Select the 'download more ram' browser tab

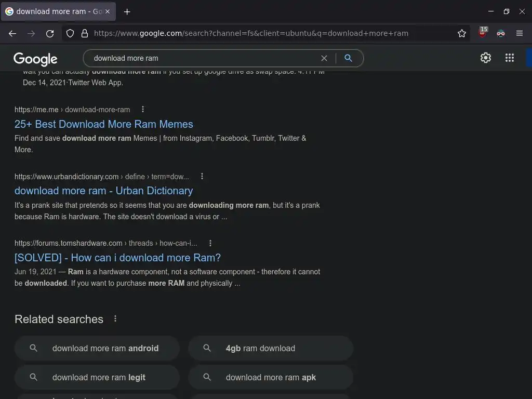coord(58,11)
